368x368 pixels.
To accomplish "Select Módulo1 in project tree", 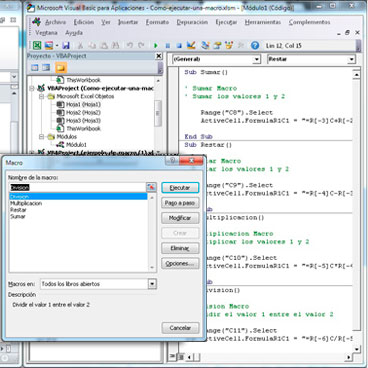I will tap(76, 145).
